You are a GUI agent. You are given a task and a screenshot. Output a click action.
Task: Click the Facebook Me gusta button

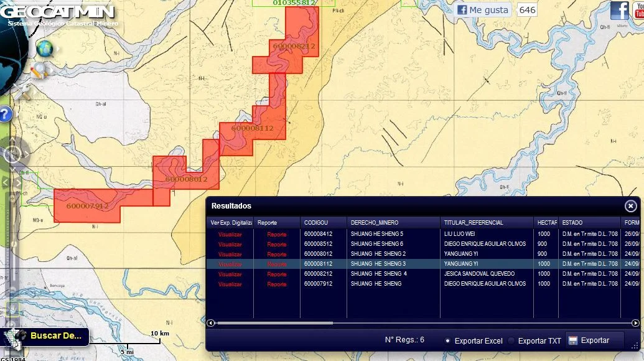click(483, 10)
